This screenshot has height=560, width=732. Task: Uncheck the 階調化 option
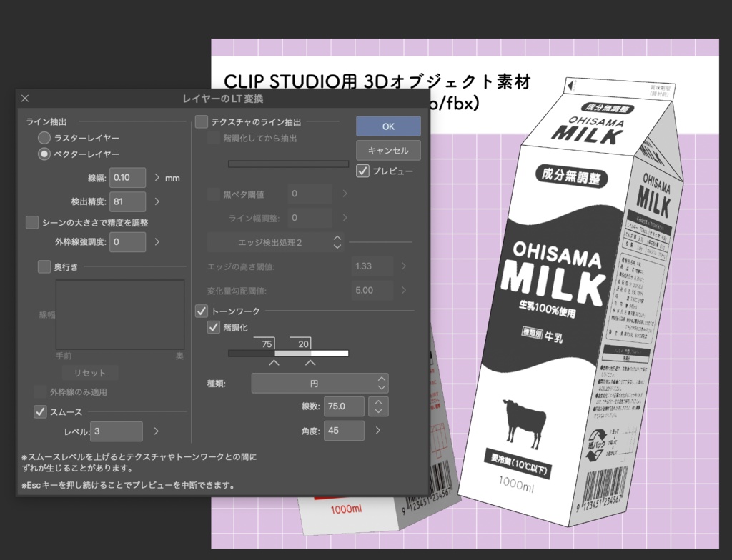(x=214, y=327)
